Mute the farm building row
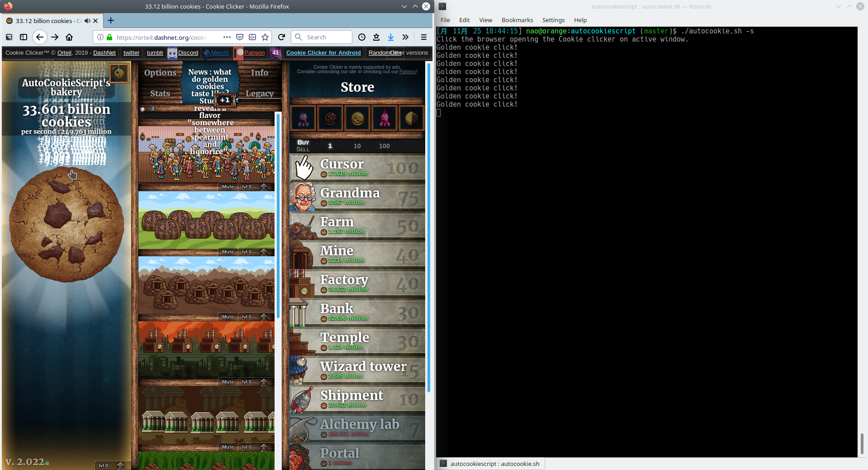The height and width of the screenshot is (470, 868). tap(228, 252)
